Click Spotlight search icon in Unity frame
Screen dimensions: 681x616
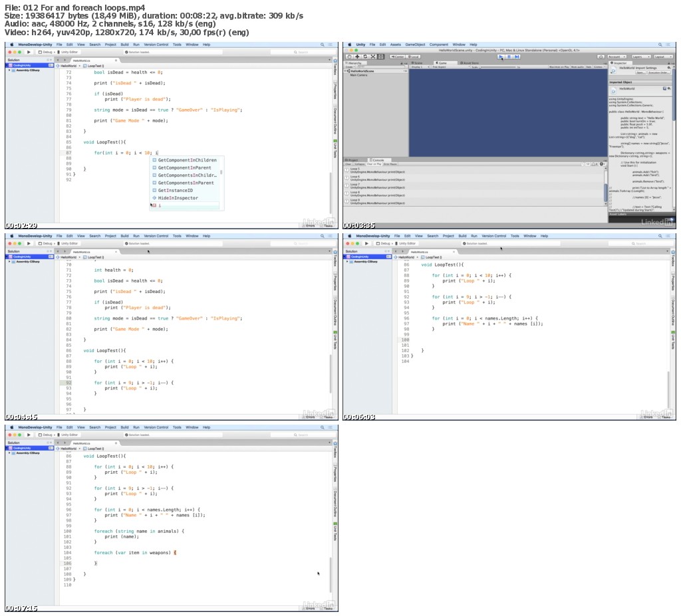660,45
